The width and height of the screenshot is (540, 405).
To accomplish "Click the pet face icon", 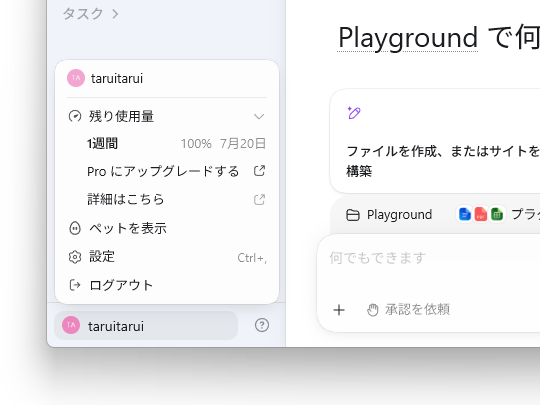I will point(75,228).
